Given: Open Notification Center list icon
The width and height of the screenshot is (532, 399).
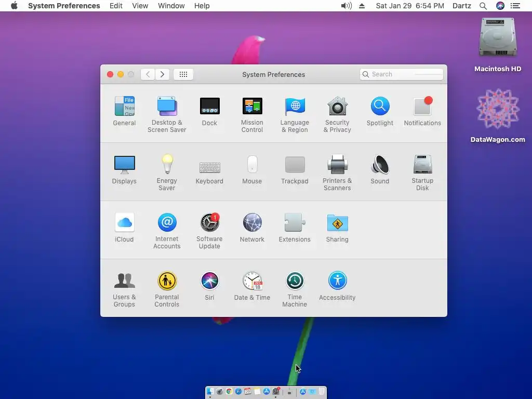Looking at the screenshot, I should pyautogui.click(x=515, y=6).
